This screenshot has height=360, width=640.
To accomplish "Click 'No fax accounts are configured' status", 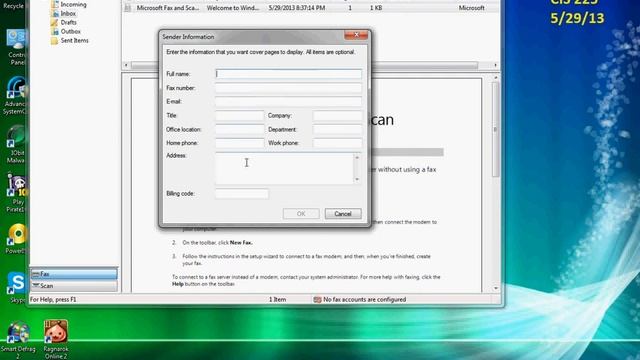I will (364, 300).
